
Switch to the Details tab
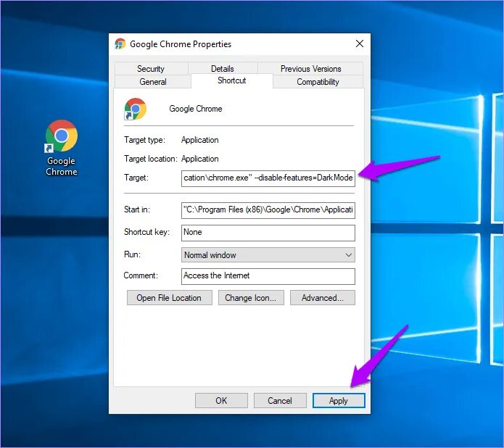223,68
